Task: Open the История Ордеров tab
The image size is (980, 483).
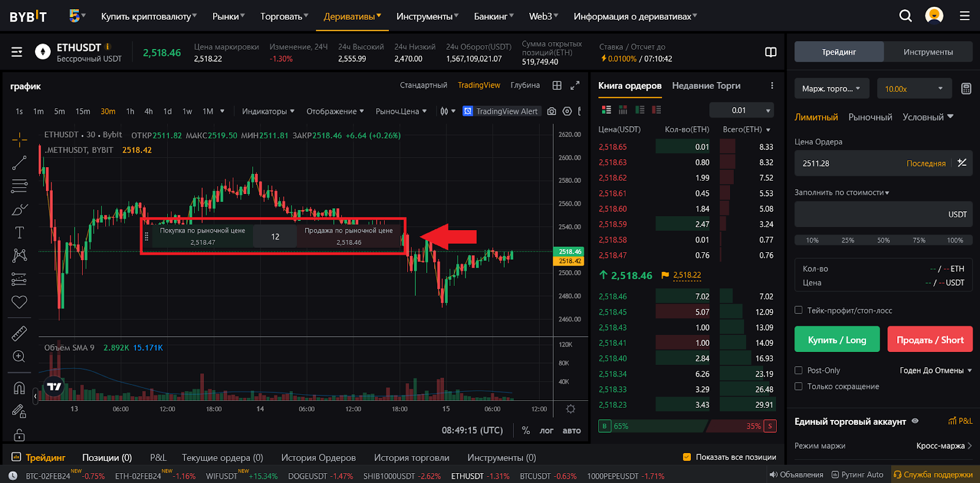Action: [318, 458]
